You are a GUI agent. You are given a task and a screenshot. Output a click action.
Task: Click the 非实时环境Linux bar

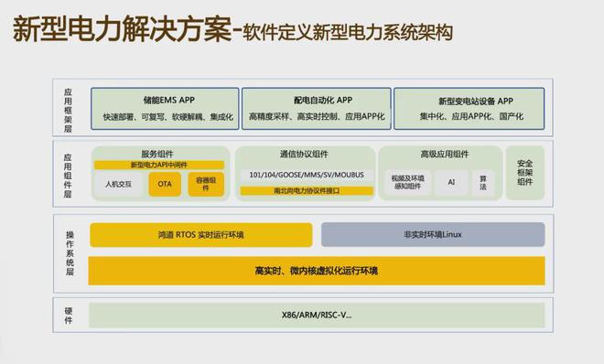tap(433, 234)
